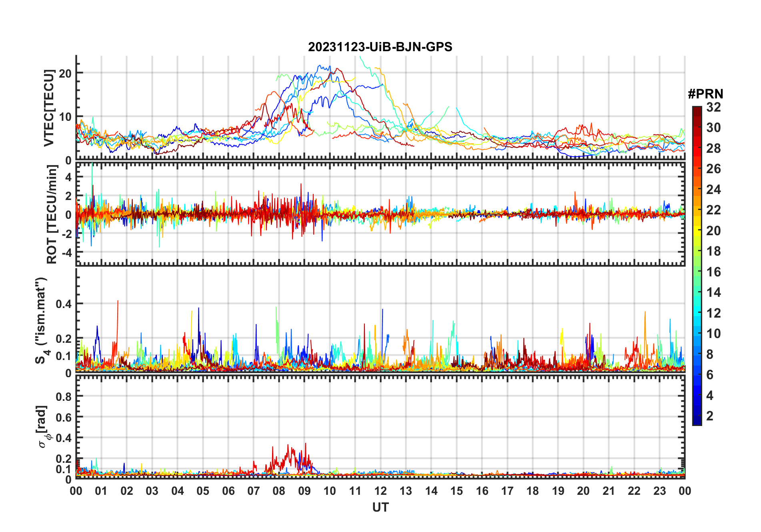Click the sigma-phi [rad] y-axis label
The height and width of the screenshot is (532, 761).
coord(43,427)
